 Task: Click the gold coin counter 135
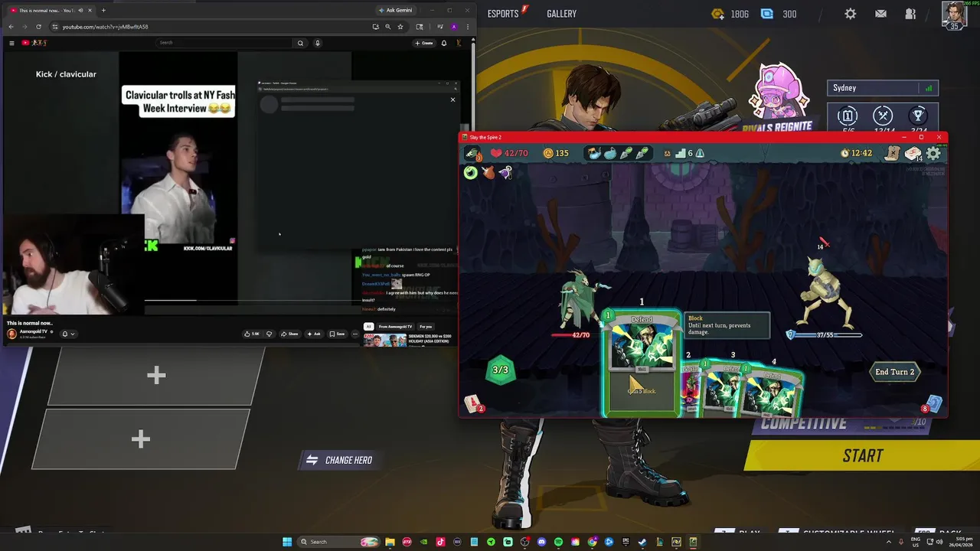click(556, 153)
